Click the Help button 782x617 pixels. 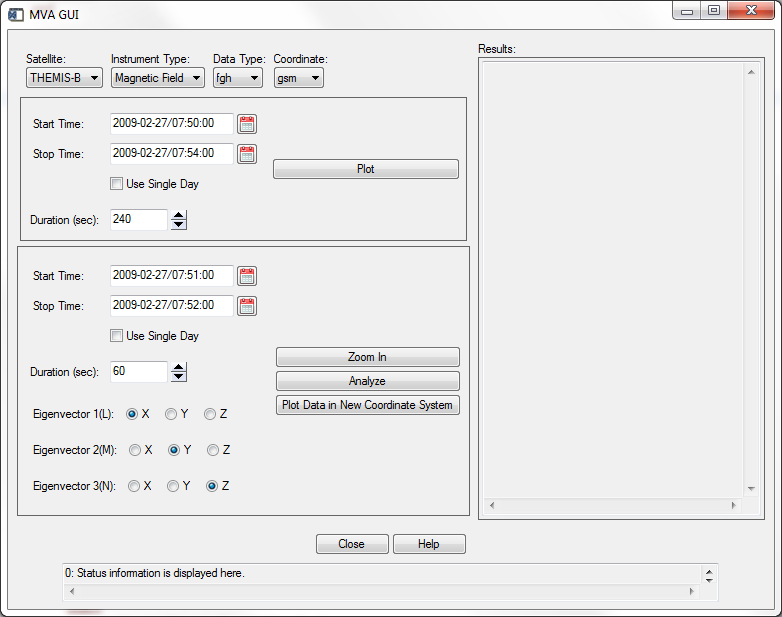point(429,544)
